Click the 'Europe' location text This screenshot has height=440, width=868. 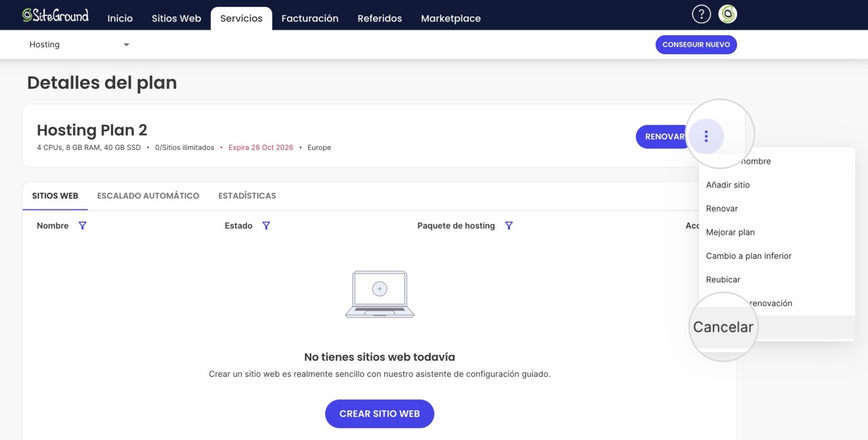pos(319,148)
